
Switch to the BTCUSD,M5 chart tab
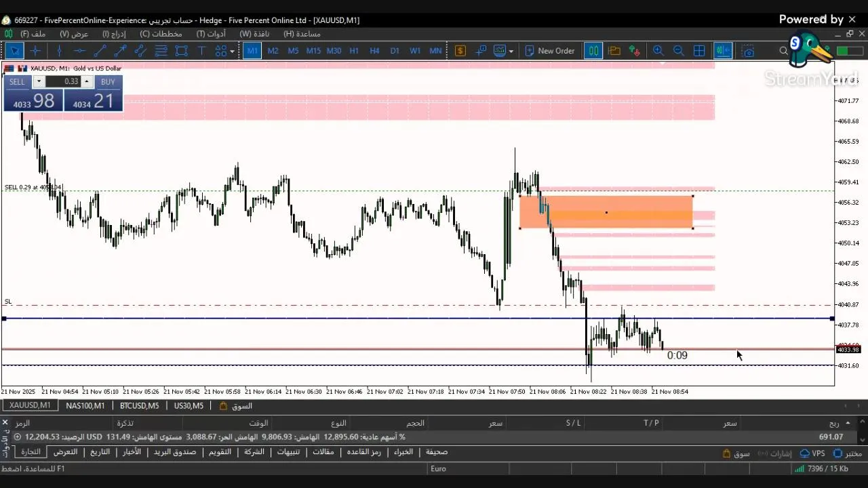click(139, 406)
